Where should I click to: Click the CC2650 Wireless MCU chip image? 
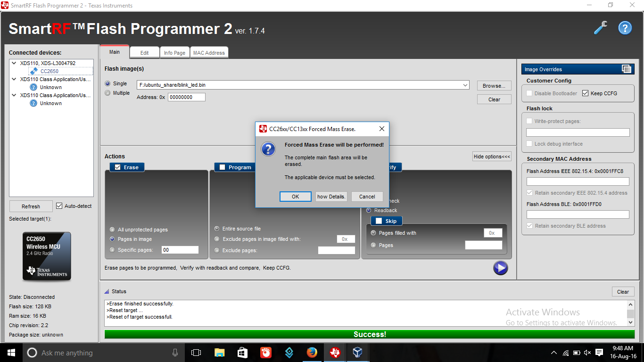[47, 256]
